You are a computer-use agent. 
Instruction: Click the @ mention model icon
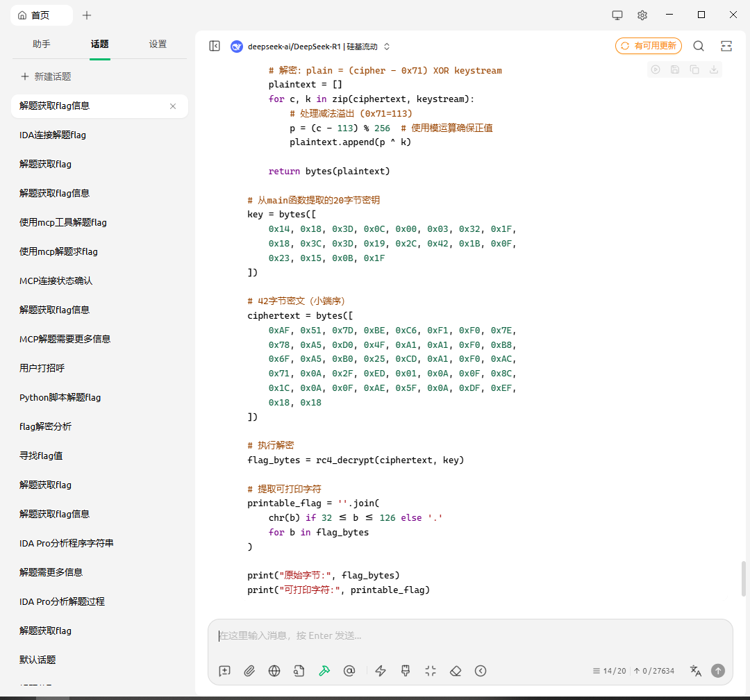click(349, 671)
